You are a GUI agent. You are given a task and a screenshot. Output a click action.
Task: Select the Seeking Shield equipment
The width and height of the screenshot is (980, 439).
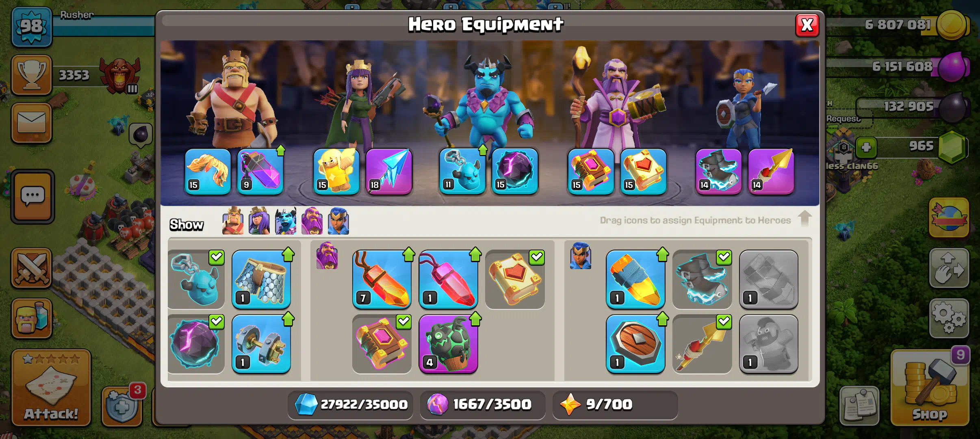(635, 344)
